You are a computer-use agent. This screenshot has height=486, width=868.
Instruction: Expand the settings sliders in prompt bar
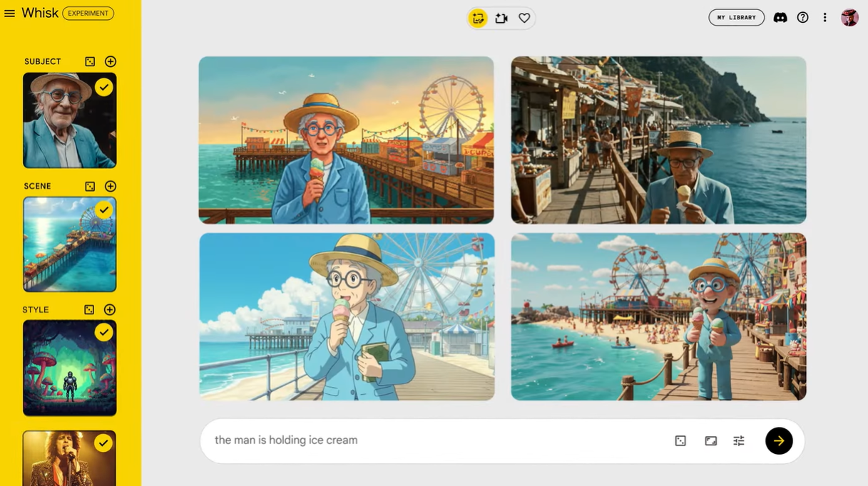click(739, 441)
